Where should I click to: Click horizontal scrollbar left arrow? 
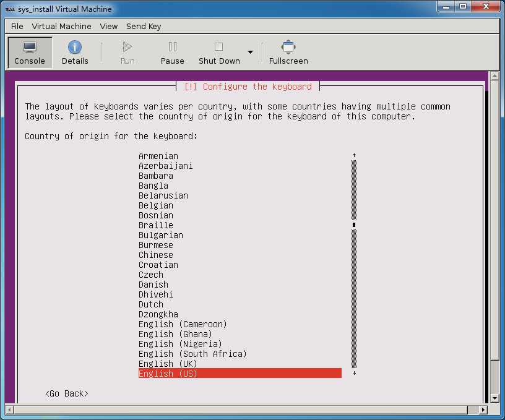click(9, 409)
